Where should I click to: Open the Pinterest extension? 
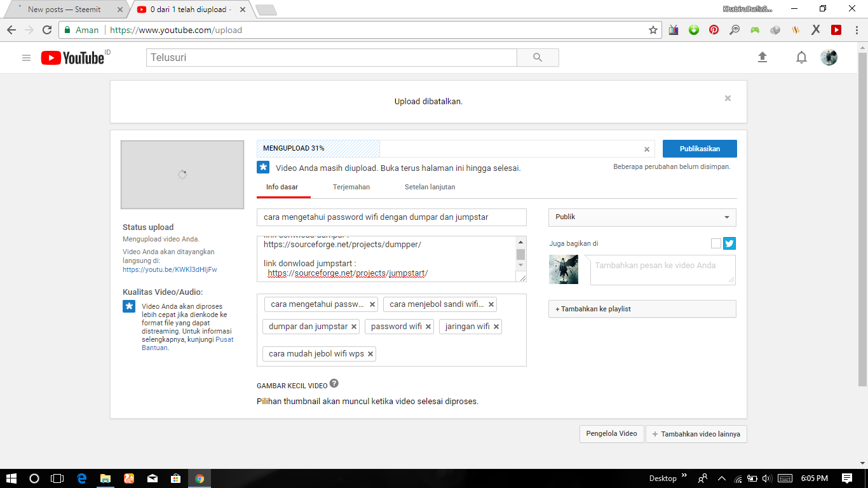[714, 30]
